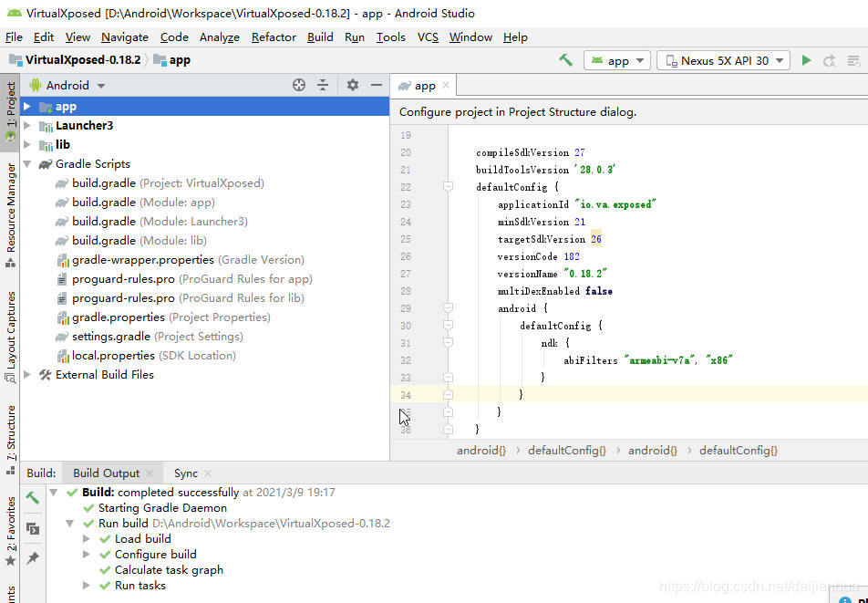This screenshot has height=603, width=868.
Task: Open the Analyze menu
Action: (219, 37)
